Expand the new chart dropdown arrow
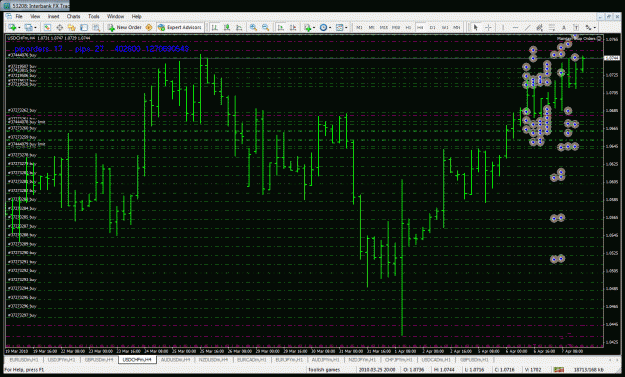The width and height of the screenshot is (625, 377). click(x=19, y=27)
